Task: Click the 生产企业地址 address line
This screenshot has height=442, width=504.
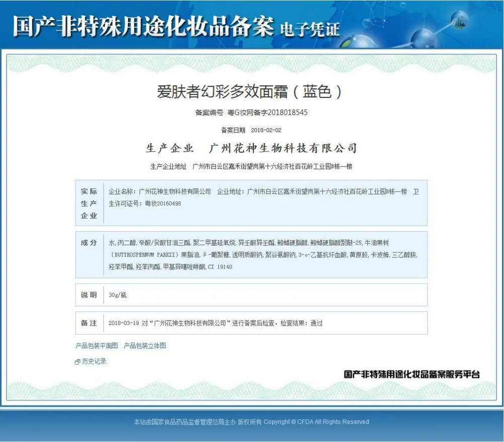Action: pos(251,167)
